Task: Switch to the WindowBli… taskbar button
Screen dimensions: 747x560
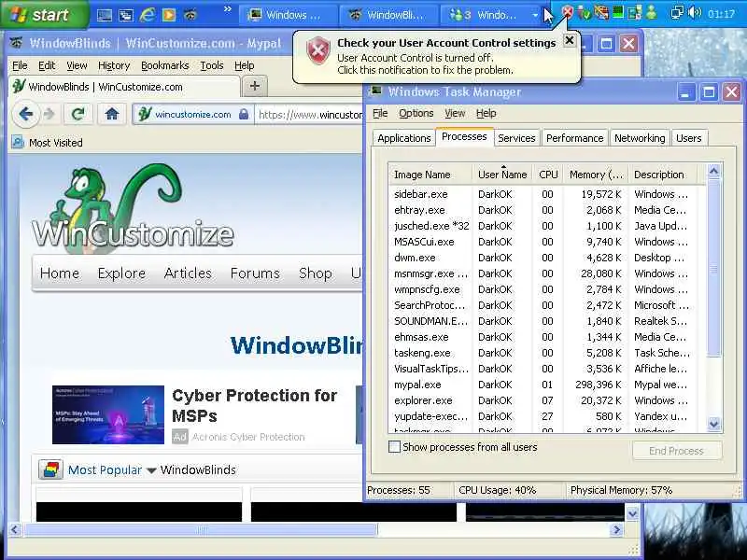Action: tap(387, 15)
